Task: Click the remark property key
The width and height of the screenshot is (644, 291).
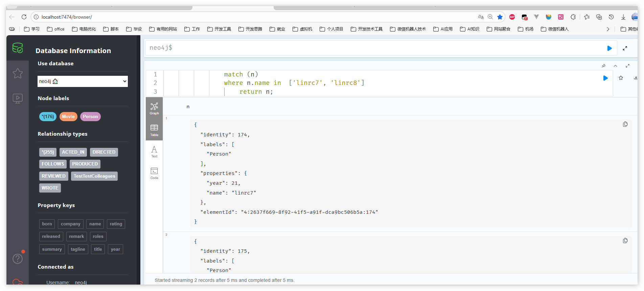Action: point(76,236)
